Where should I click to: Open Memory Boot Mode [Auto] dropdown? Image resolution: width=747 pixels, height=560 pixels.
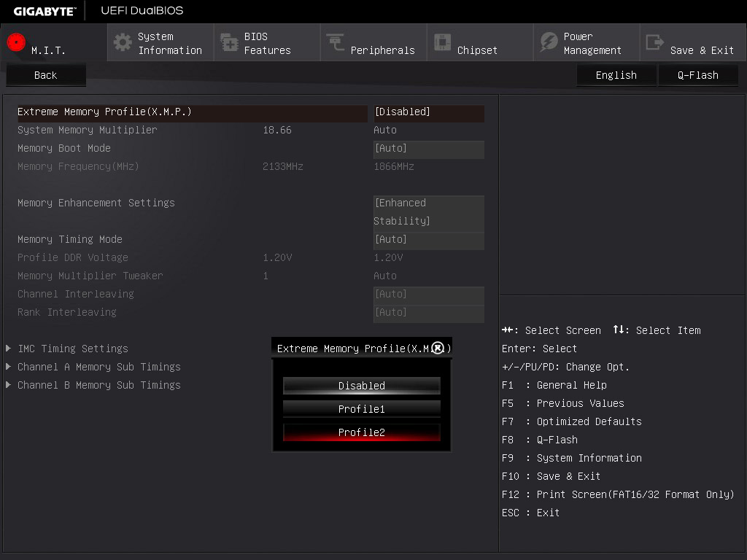pyautogui.click(x=429, y=149)
